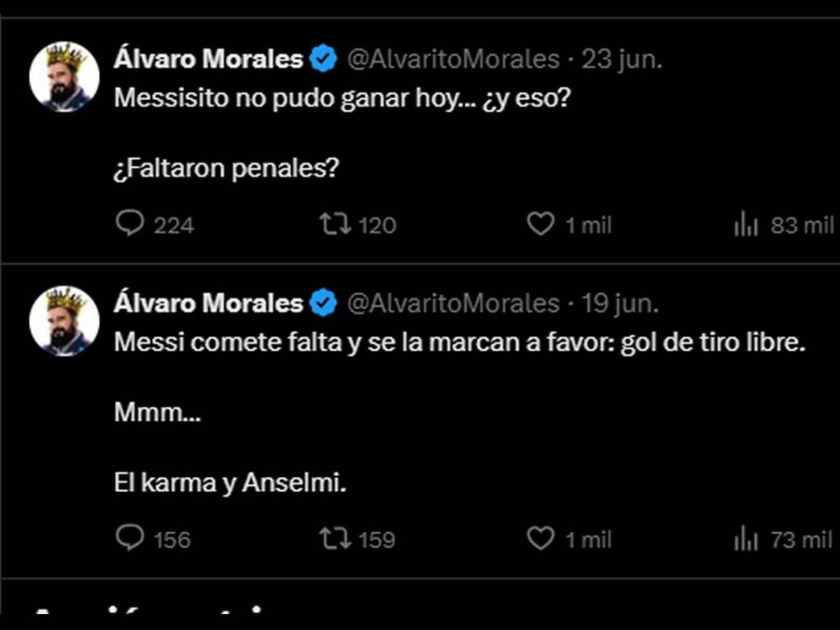This screenshot has height=630, width=840.
Task: Click the verified checkmark on second tweet
Action: click(x=322, y=302)
